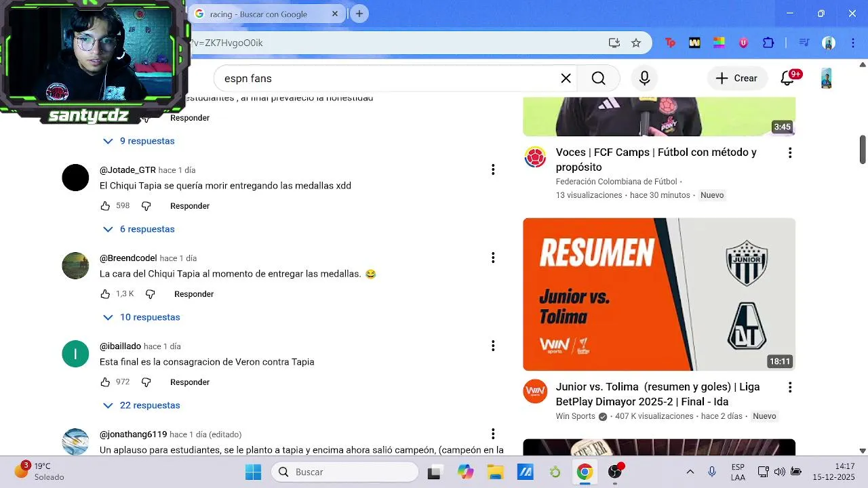Image resolution: width=868 pixels, height=488 pixels.
Task: Bookmark this page with the star icon
Action: click(636, 43)
